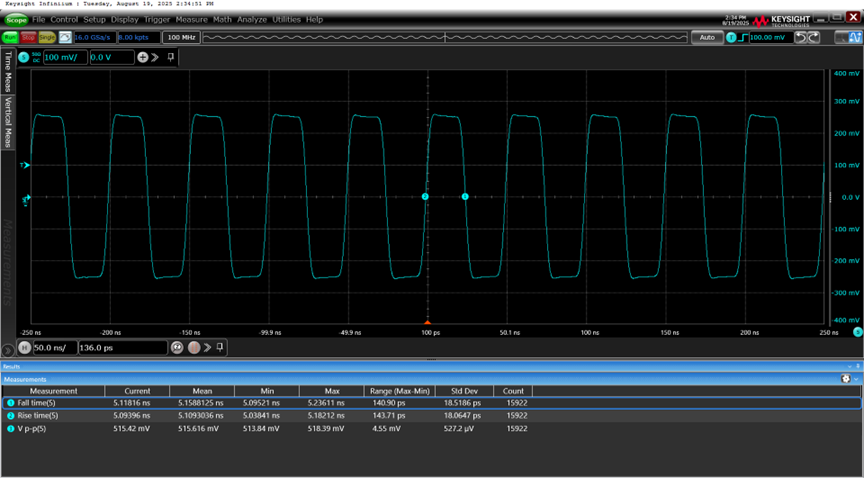This screenshot has width=864, height=478.
Task: Click measurement marker 2 on the waveform
Action: pyautogui.click(x=425, y=196)
